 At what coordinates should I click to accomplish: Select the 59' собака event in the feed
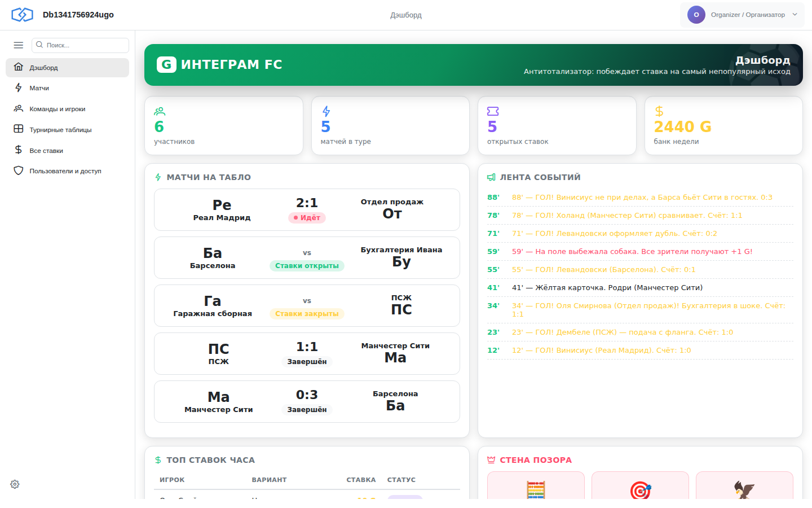[640, 252]
